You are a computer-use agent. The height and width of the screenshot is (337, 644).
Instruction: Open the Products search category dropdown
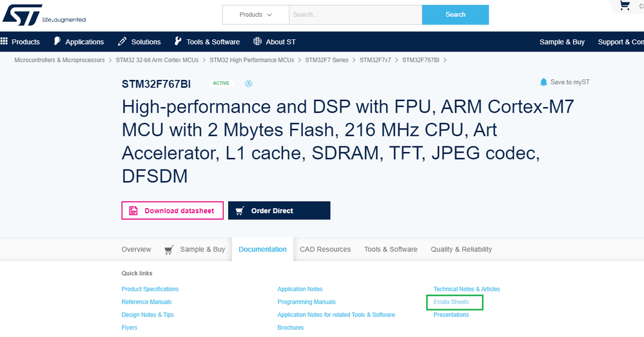click(x=255, y=15)
